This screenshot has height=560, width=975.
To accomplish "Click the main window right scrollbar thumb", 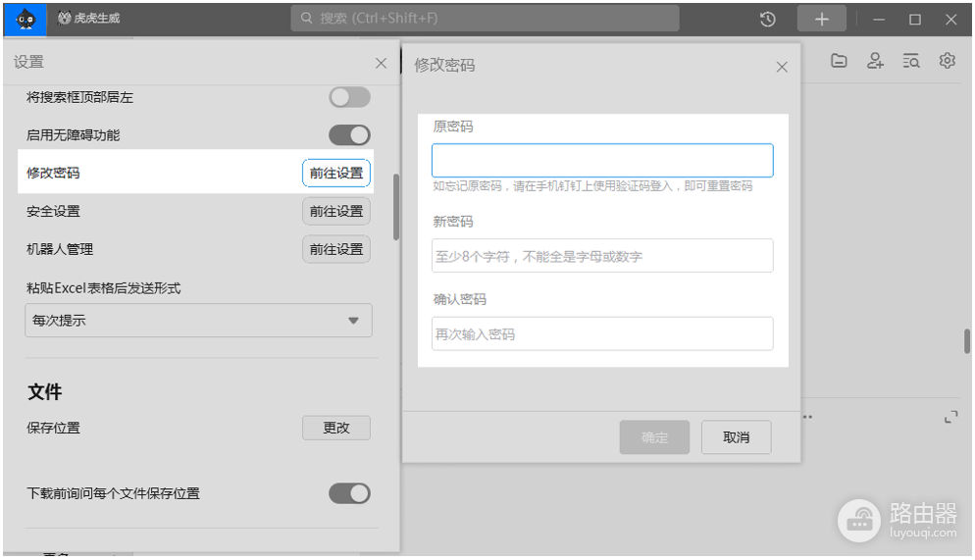I will (x=967, y=341).
